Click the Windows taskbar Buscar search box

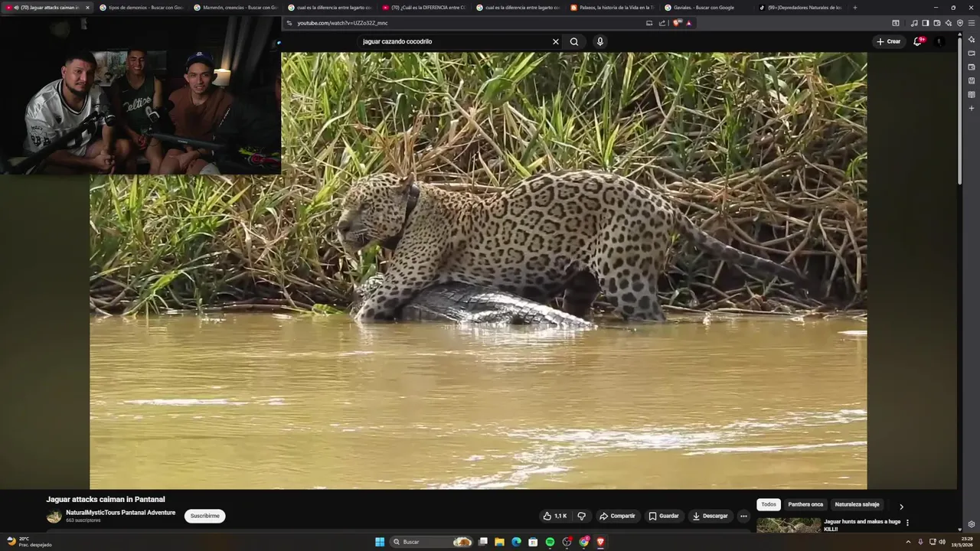[432, 542]
